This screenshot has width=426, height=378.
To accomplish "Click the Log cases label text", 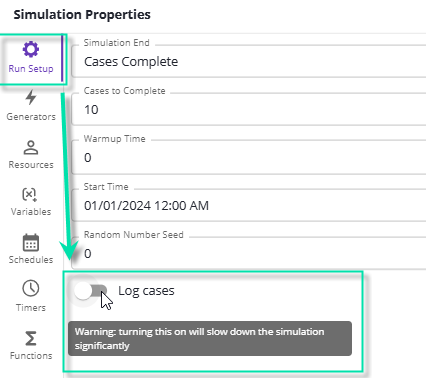I will (146, 291).
